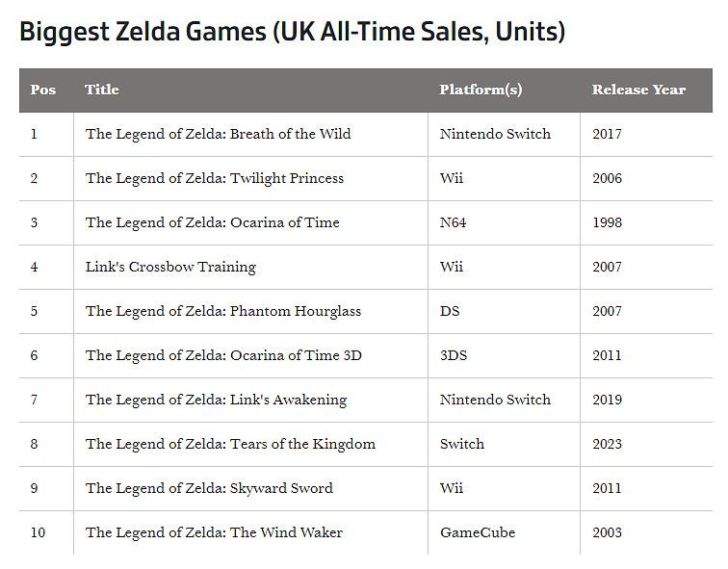Click the N64 platform cell
Screen dimensions: 728x569
[455, 222]
